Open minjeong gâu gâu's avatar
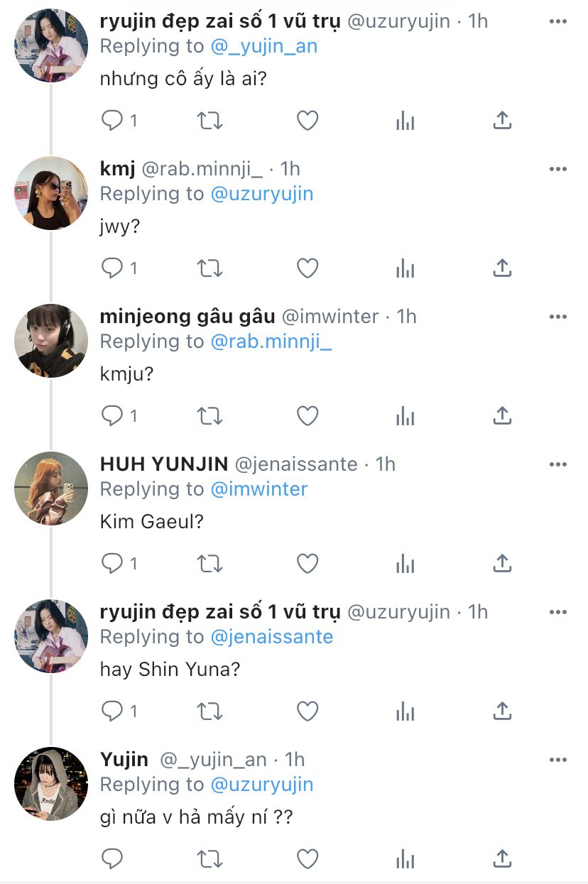Screen dimensions: 588x884 pyautogui.click(x=51, y=341)
